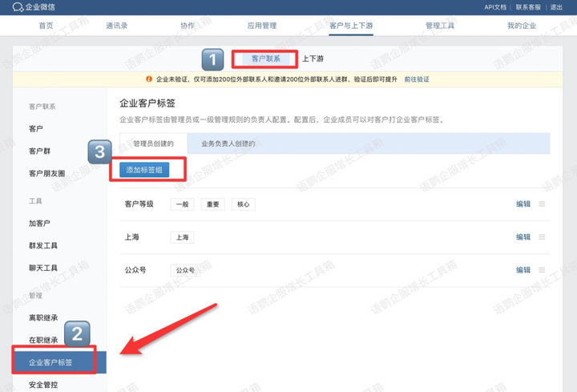The height and width of the screenshot is (392, 577).
Task: Click drag handle icon for 公众号 row
Action: click(542, 270)
